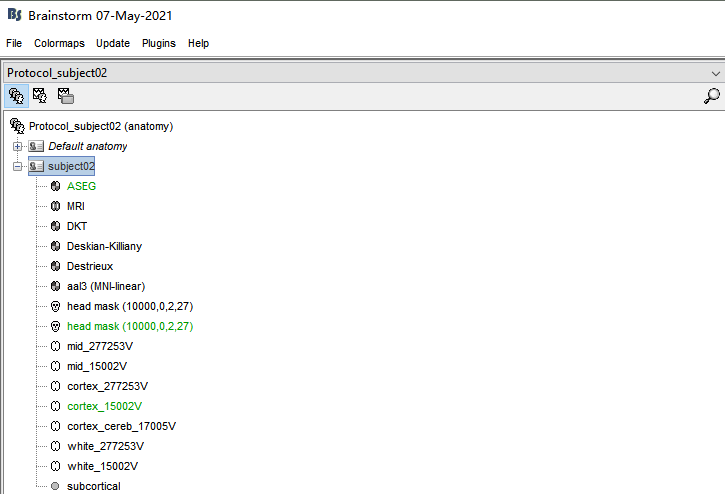Switch to functional data sorted by subjects
This screenshot has height=494, width=725.
point(40,96)
